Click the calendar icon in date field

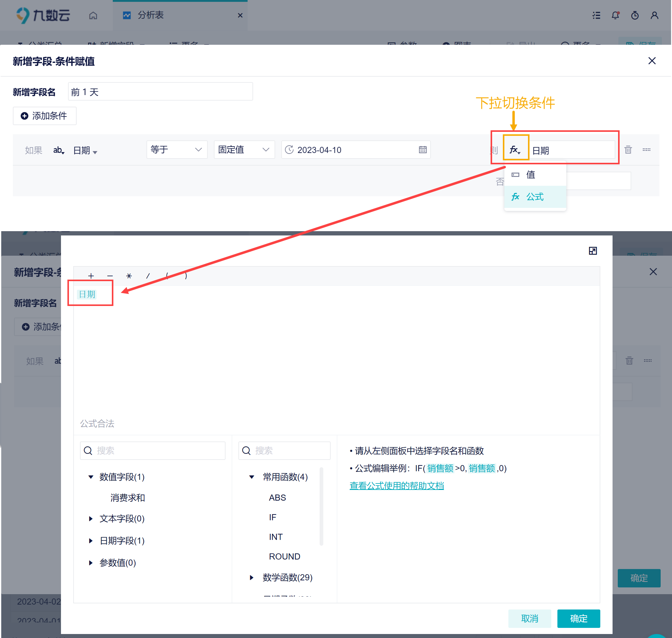point(423,150)
